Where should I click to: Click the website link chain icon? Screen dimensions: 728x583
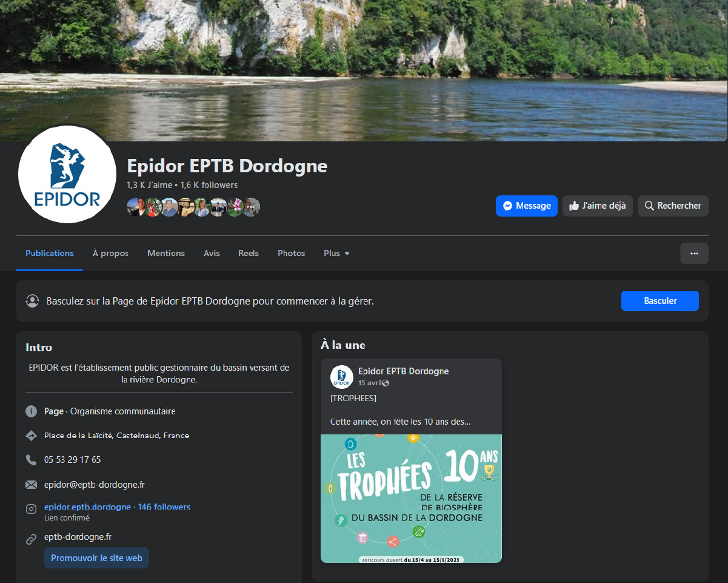[32, 539]
